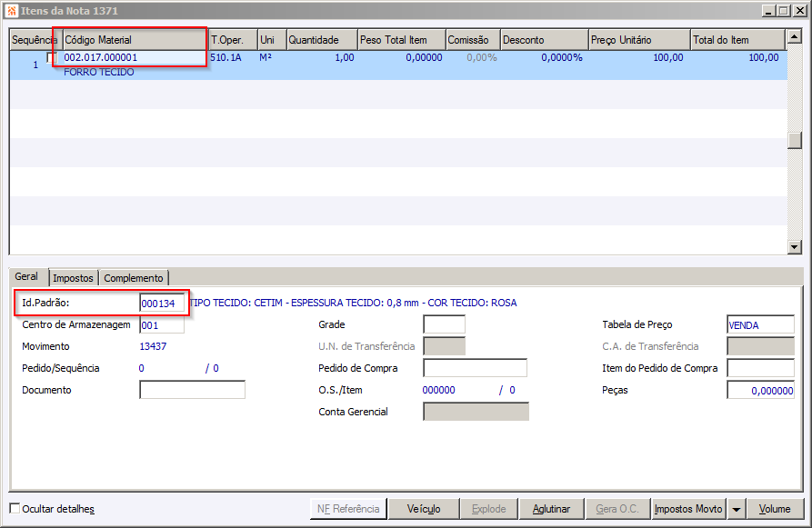
Task: Click the NF Referência button
Action: 348,509
